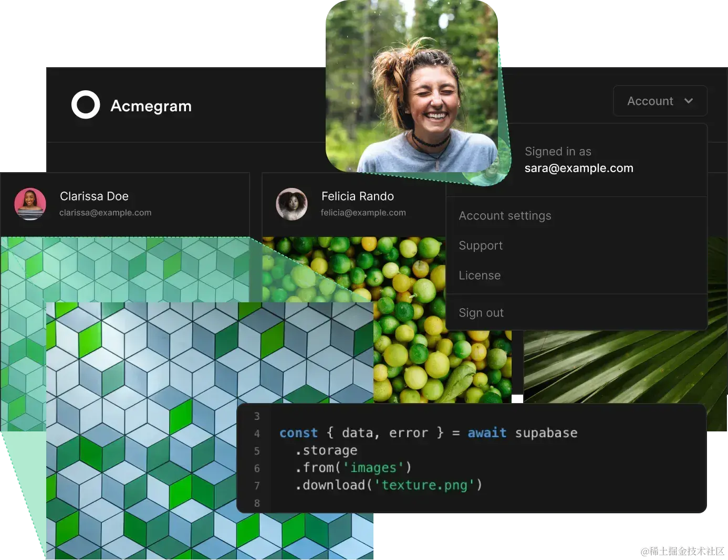Click line number 7 in code gutter
Image resolution: width=728 pixels, height=560 pixels.
[257, 485]
